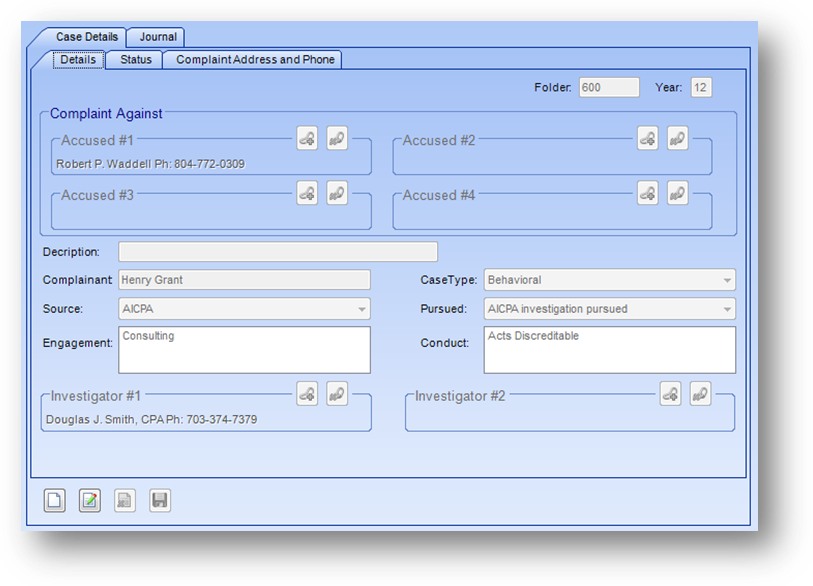Click the Year field containing 12
Screen dimensions: 813x586
(x=701, y=87)
